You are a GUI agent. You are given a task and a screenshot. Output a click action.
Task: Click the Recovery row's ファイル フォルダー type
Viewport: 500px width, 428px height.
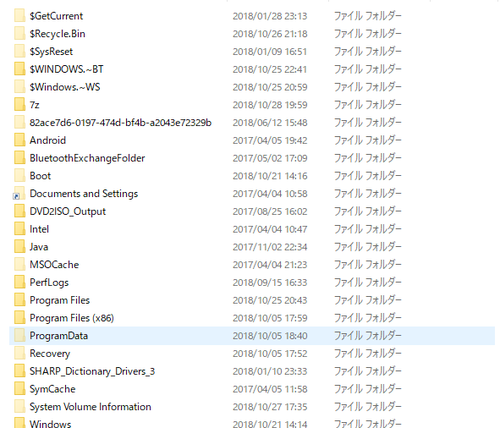(368, 353)
